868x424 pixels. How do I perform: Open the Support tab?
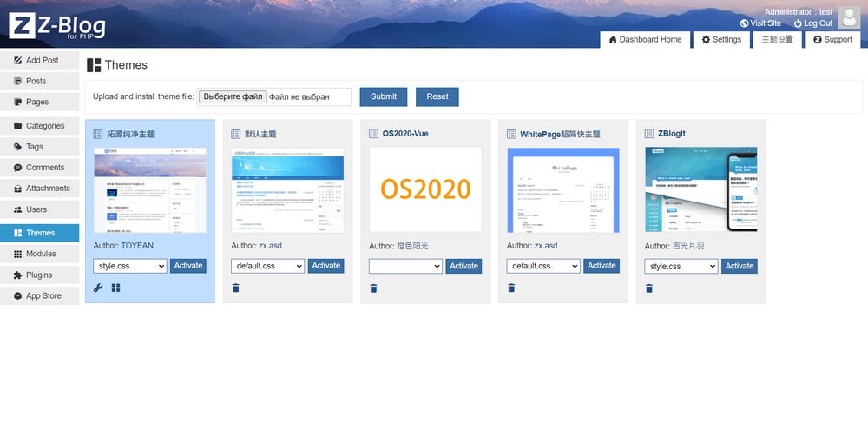832,39
